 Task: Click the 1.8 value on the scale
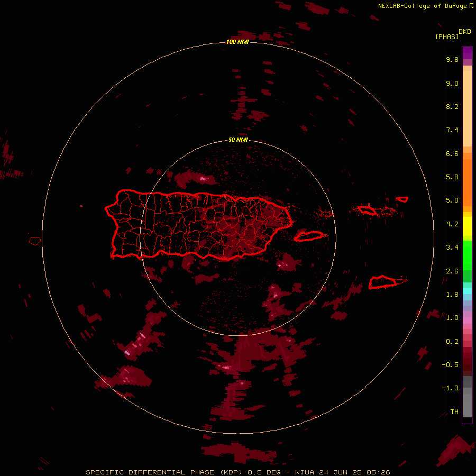tap(452, 295)
